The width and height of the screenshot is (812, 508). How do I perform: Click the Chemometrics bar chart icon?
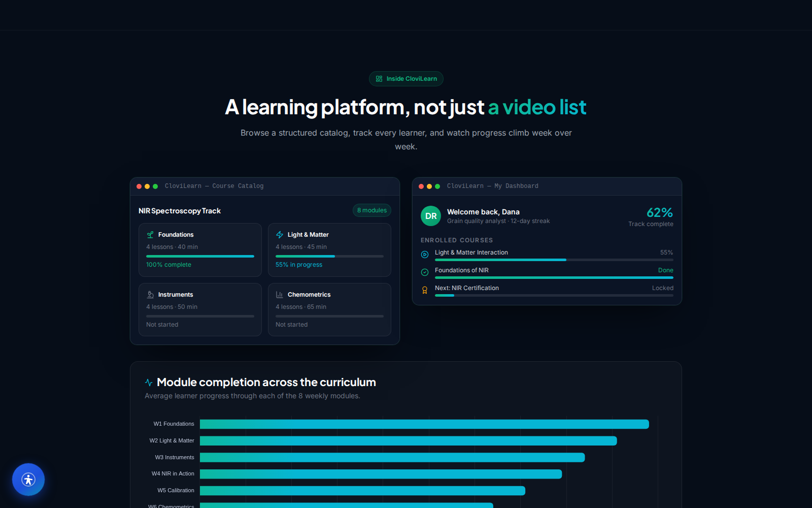280,295
